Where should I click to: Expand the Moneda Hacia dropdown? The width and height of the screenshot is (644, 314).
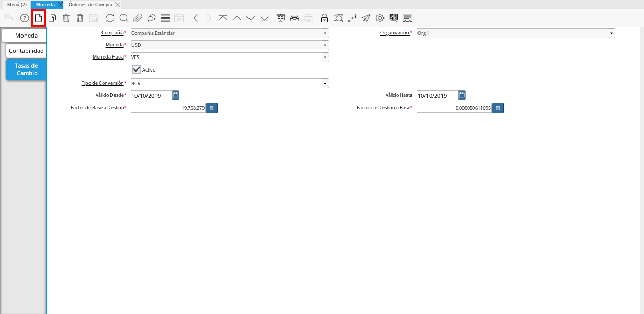(325, 57)
